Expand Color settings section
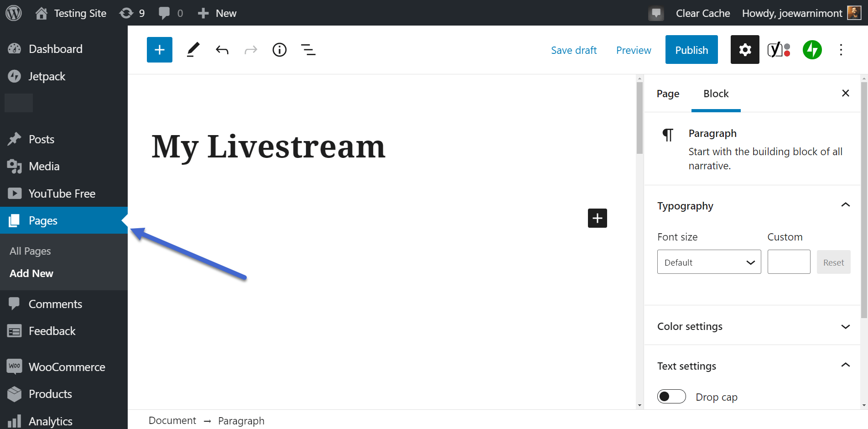Screen dimensions: 868x429 pos(753,326)
